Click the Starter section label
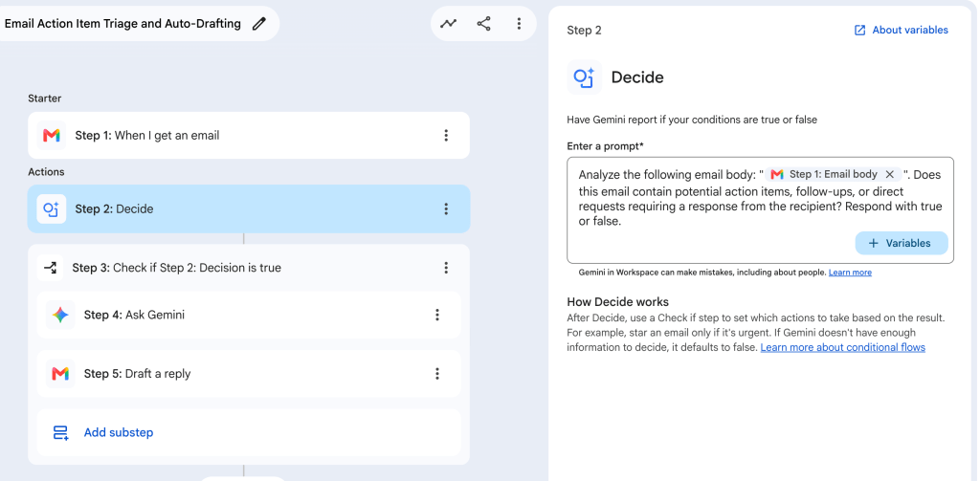Viewport: 980px width, 481px height. (44, 98)
